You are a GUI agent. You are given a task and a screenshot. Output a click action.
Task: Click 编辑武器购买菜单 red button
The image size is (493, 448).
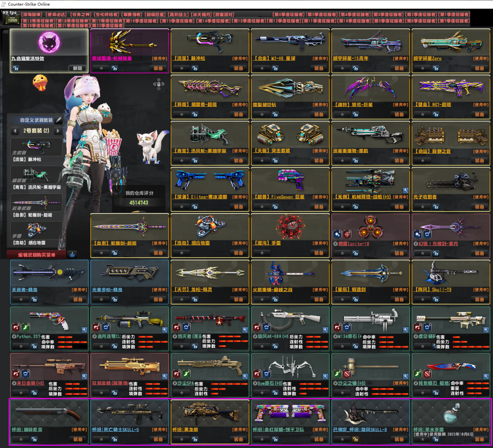[37, 255]
